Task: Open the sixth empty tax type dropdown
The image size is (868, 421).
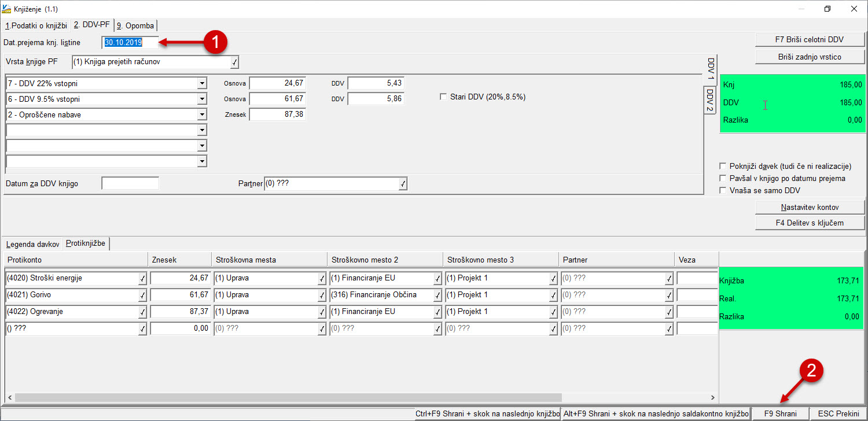Action: pos(201,161)
